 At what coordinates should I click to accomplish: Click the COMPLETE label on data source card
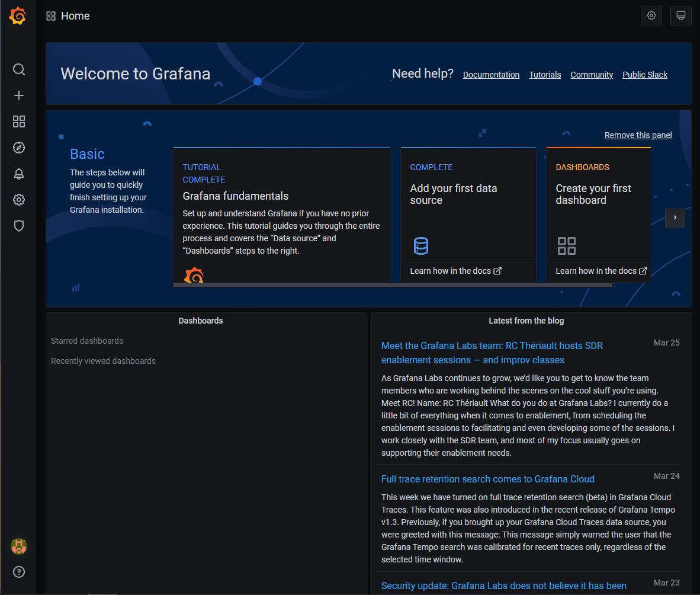pyautogui.click(x=431, y=167)
